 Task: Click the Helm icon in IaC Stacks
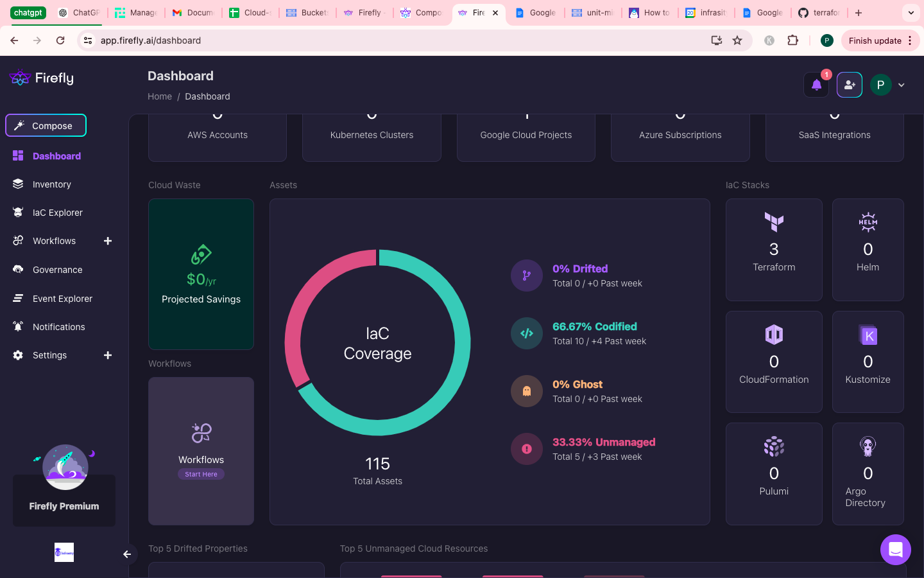click(x=868, y=222)
